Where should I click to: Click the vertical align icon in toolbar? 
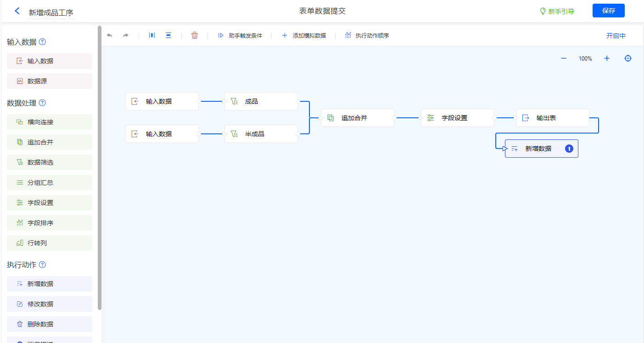pyautogui.click(x=168, y=35)
